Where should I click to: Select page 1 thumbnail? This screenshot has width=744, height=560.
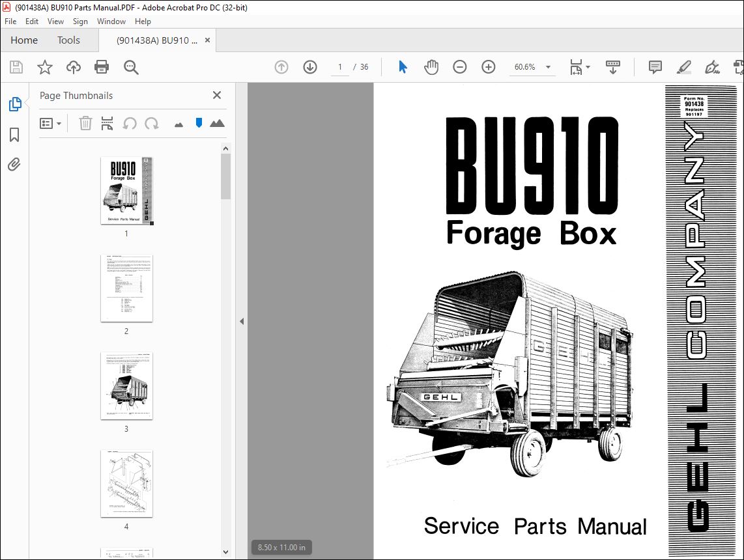click(126, 191)
